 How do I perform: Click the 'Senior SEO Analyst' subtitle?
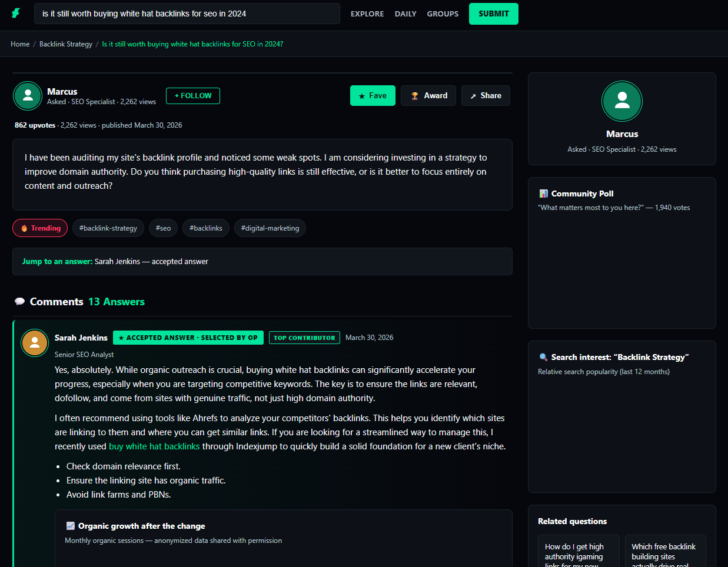(x=84, y=355)
